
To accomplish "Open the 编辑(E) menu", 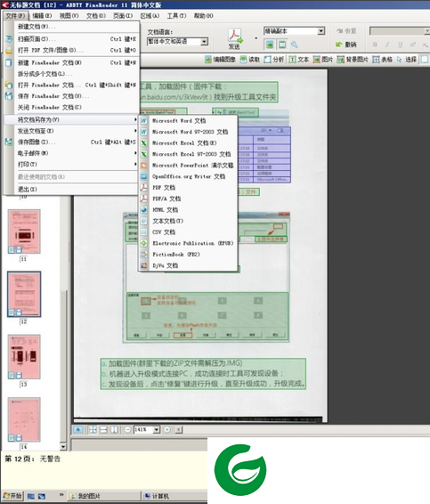I will pyautogui.click(x=42, y=15).
